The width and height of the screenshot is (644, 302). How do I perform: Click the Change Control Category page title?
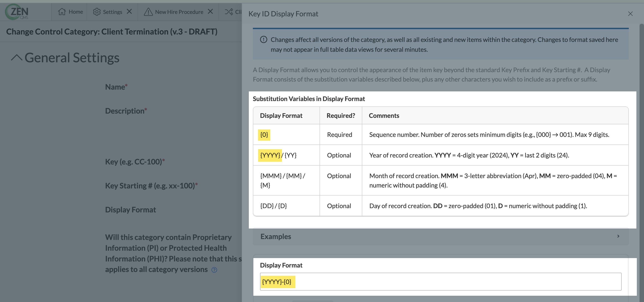tap(112, 32)
